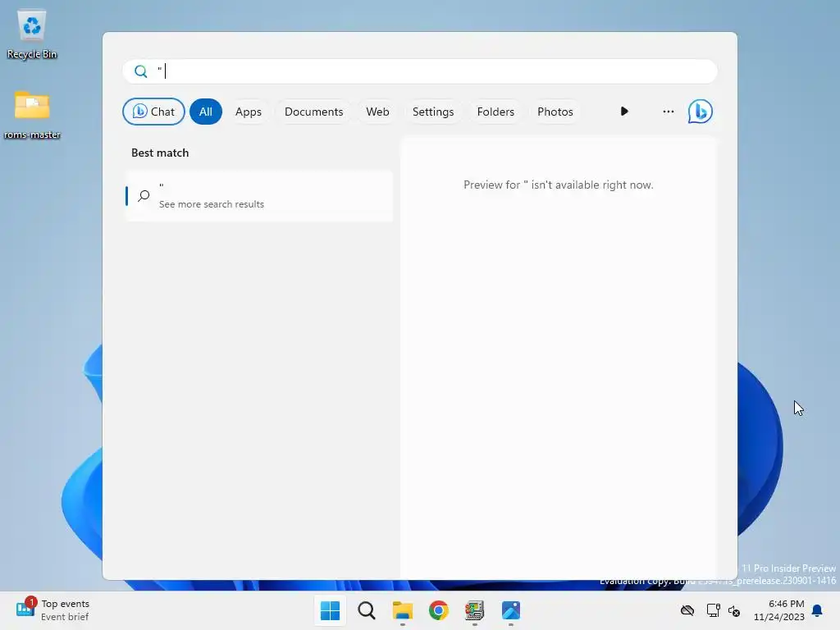Select the All search filter

click(206, 112)
